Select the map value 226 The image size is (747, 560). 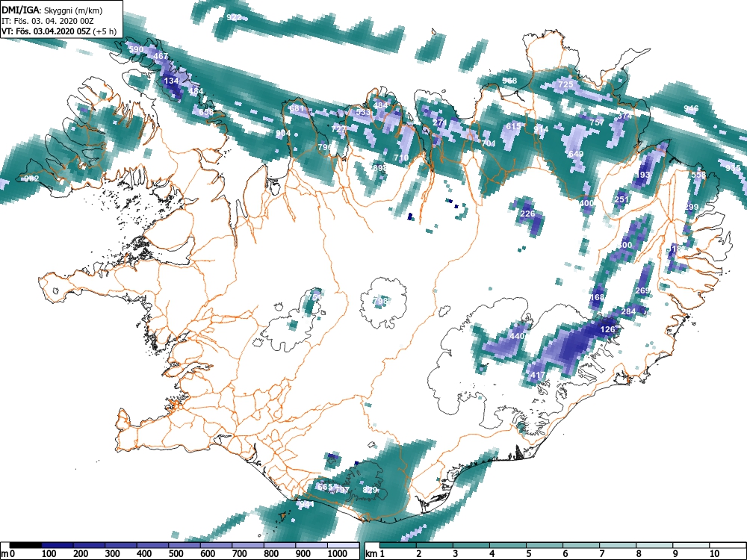tap(527, 214)
